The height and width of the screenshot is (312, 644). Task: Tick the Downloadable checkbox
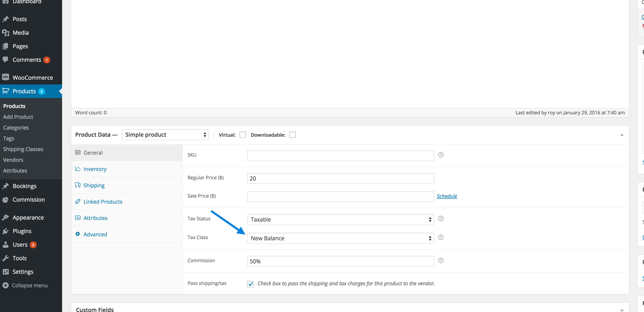click(x=292, y=135)
